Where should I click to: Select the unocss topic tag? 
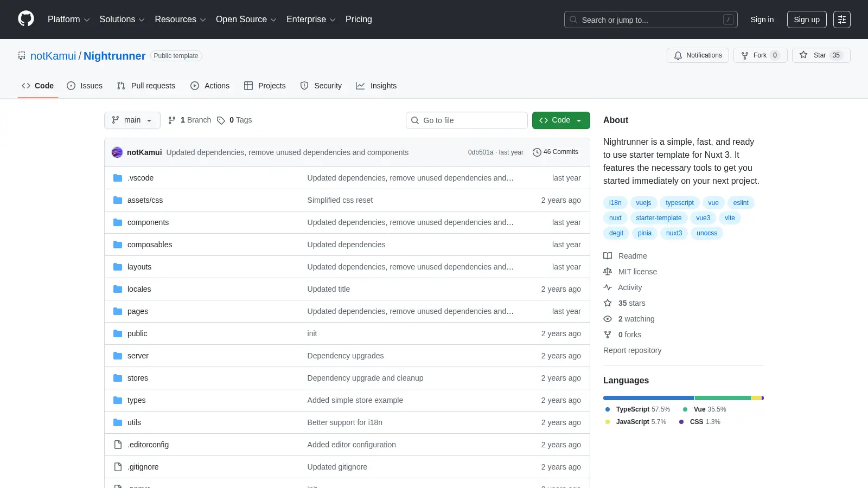(x=707, y=233)
